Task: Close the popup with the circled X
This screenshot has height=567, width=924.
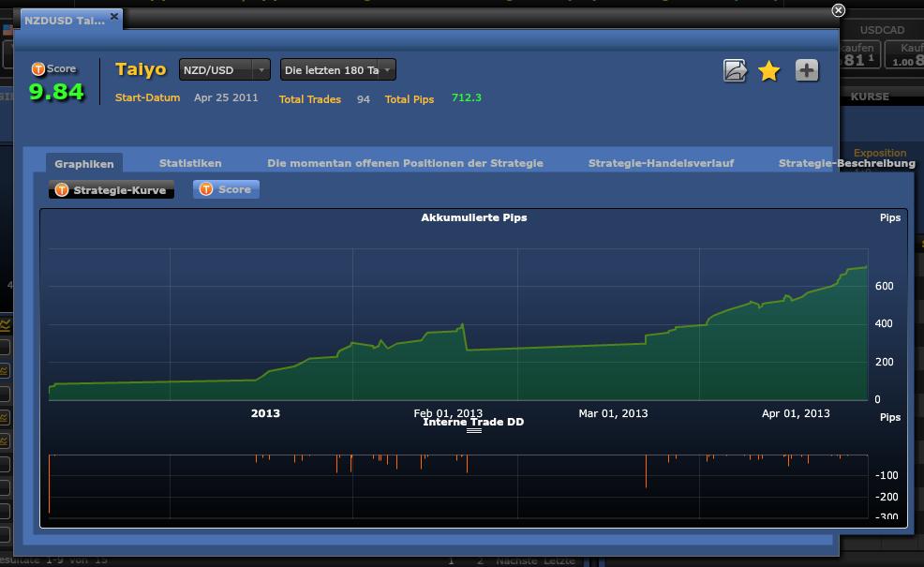Action: coord(838,10)
